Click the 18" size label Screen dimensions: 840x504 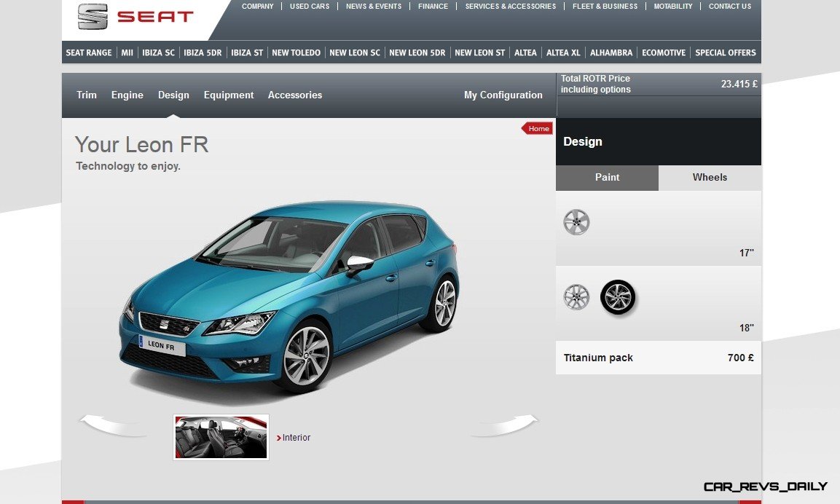tap(747, 328)
